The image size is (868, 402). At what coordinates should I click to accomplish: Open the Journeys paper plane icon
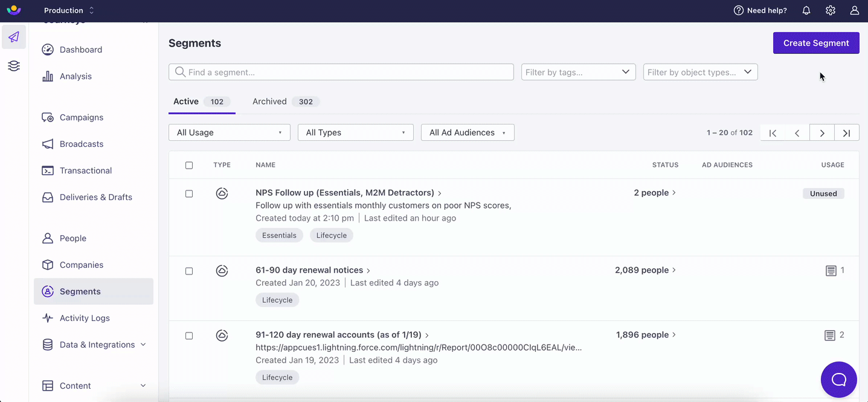tap(14, 37)
